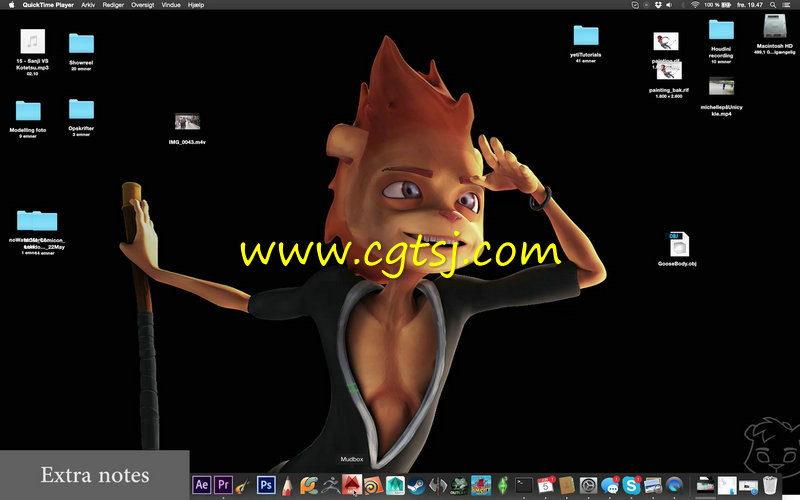Open the Arkiv menu
This screenshot has height=500, width=800.
pos(88,5)
